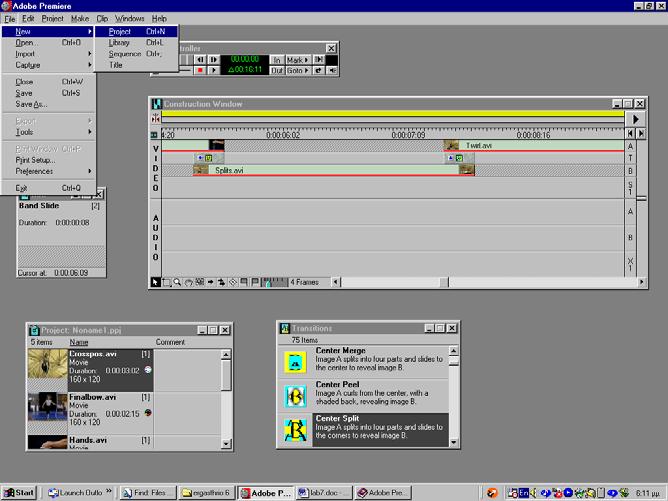668x501 pixels.
Task: Click the Out button in Controller
Action: [277, 70]
